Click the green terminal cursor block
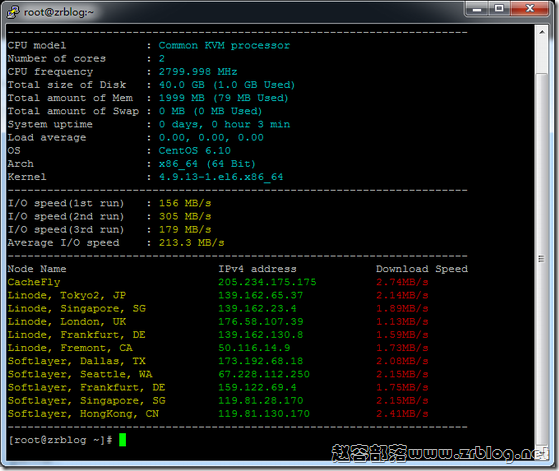 [122, 440]
